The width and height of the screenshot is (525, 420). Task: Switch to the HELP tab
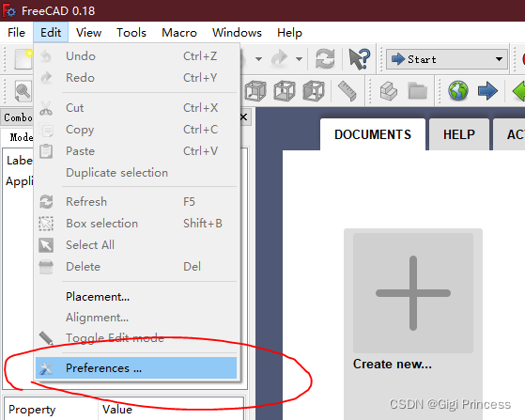click(459, 134)
